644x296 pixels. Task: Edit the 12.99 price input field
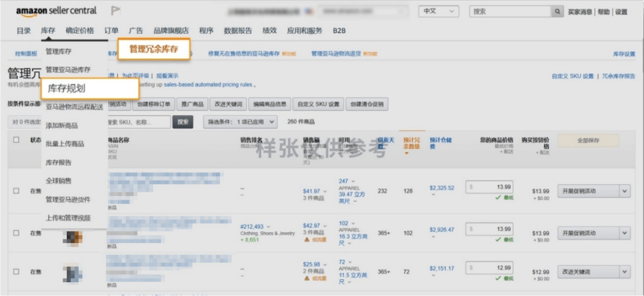490,268
